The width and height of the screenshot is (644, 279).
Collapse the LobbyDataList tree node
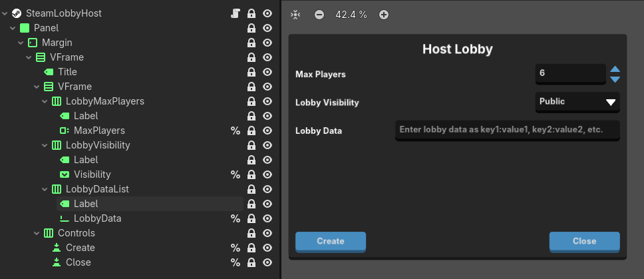(45, 189)
